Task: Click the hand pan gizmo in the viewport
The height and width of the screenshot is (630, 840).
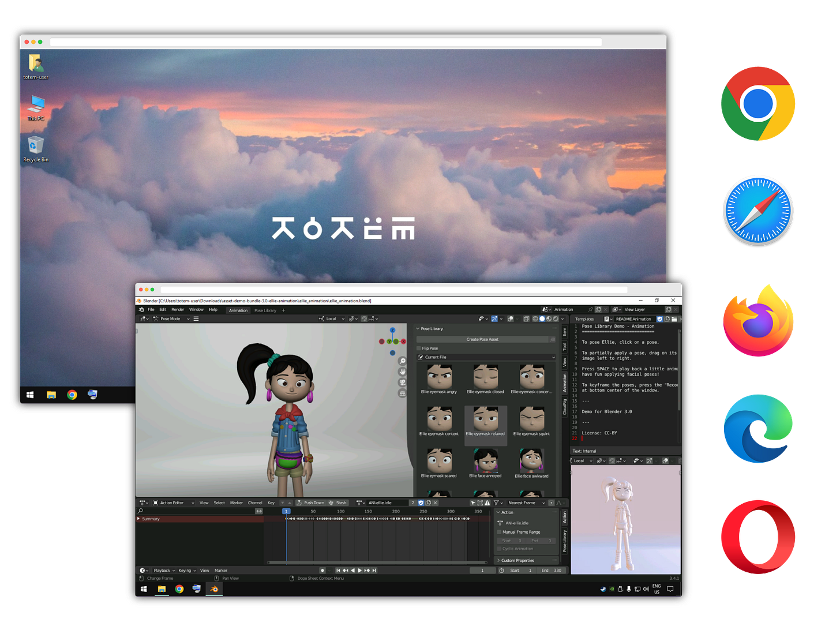Action: [402, 372]
